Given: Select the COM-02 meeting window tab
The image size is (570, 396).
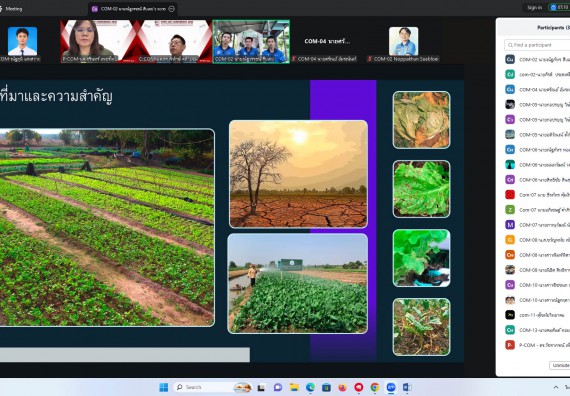Looking at the screenshot, I should 133,9.
